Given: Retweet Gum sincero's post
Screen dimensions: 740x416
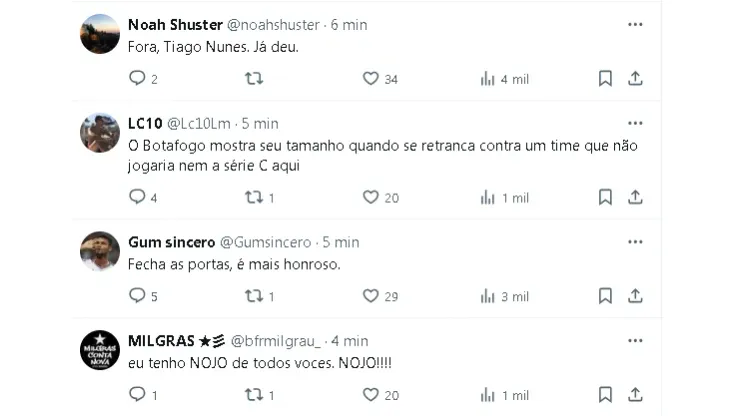Looking at the screenshot, I should [x=254, y=296].
